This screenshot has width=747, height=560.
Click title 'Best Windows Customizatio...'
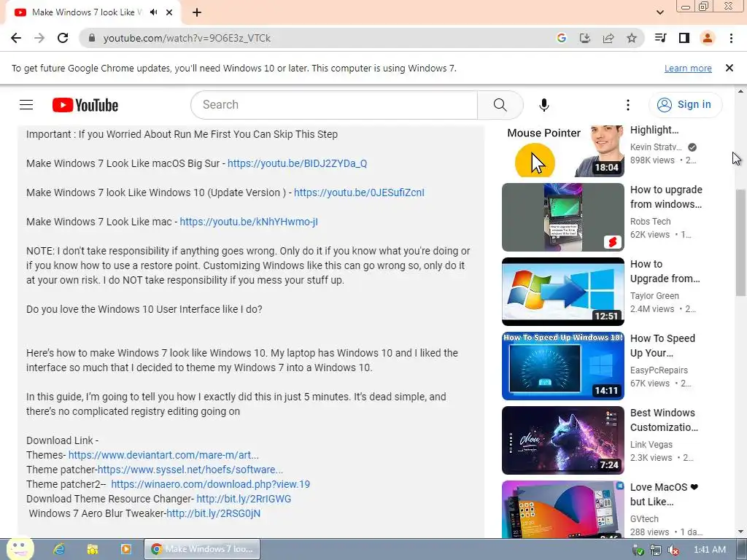click(x=664, y=420)
